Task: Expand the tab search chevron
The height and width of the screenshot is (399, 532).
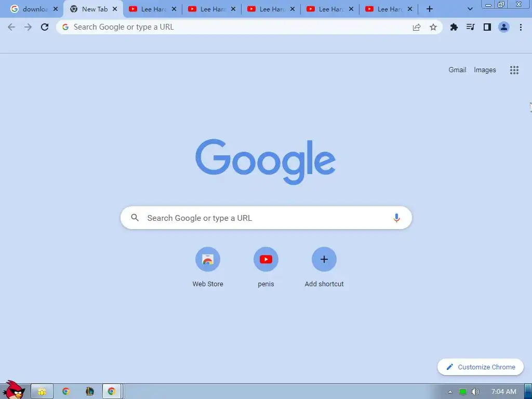Action: click(x=470, y=9)
